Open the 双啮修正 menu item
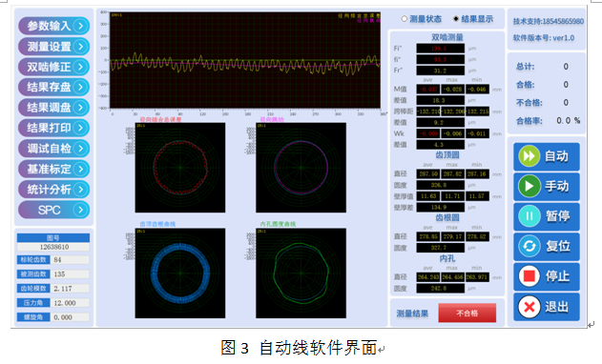 click(54, 67)
